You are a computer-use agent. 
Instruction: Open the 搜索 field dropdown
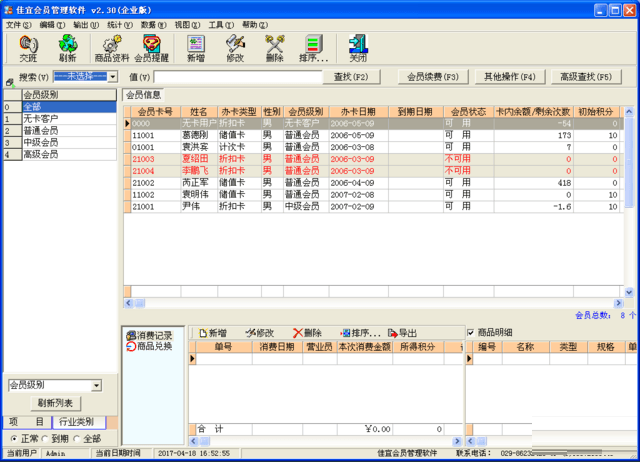tap(112, 76)
